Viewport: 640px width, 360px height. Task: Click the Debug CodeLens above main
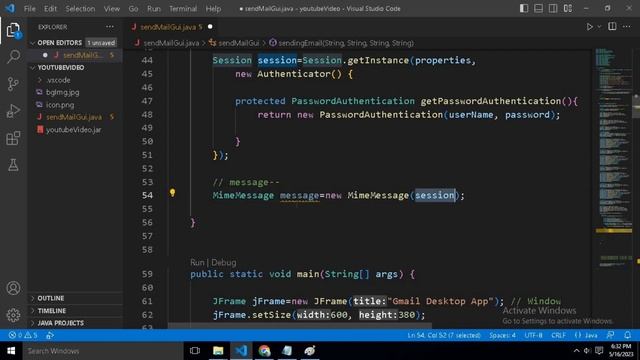coord(224,262)
